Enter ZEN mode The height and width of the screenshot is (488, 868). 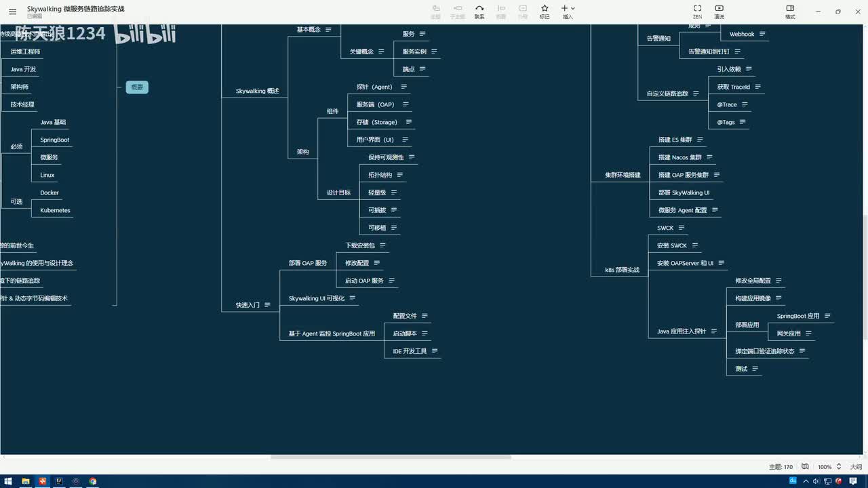697,12
